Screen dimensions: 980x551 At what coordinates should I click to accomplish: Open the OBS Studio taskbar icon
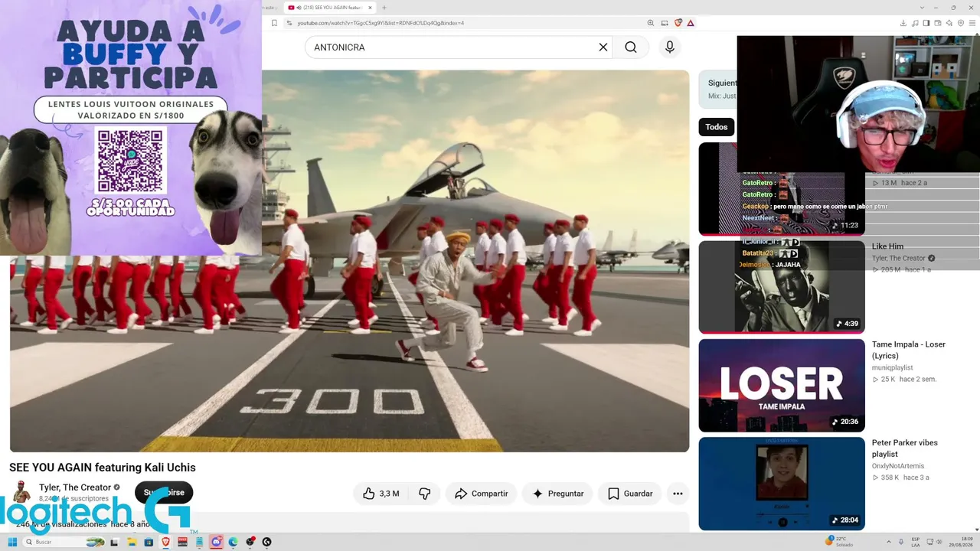(250, 542)
